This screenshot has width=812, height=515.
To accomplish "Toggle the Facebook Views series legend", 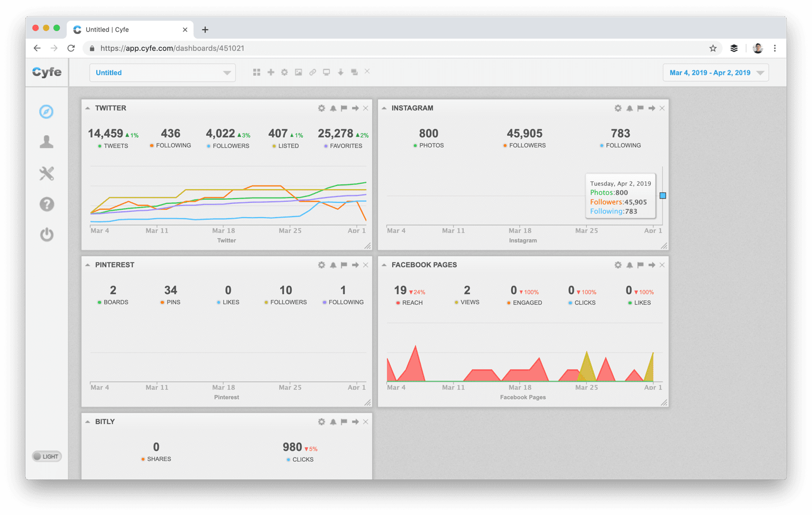I will [x=467, y=302].
